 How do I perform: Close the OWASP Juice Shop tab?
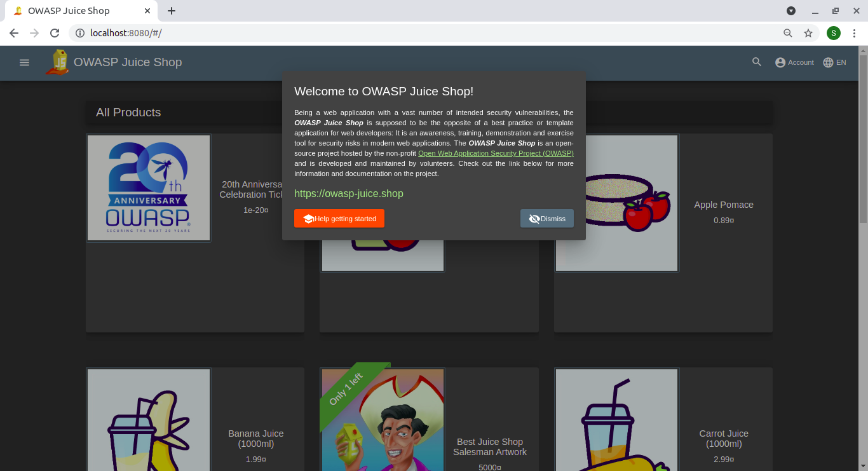(x=147, y=11)
